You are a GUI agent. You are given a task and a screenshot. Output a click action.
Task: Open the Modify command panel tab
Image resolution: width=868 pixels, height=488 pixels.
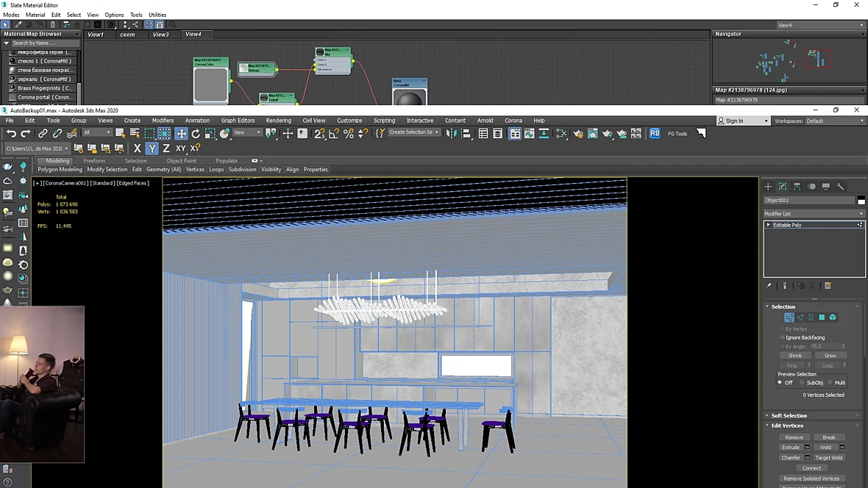pyautogui.click(x=782, y=187)
